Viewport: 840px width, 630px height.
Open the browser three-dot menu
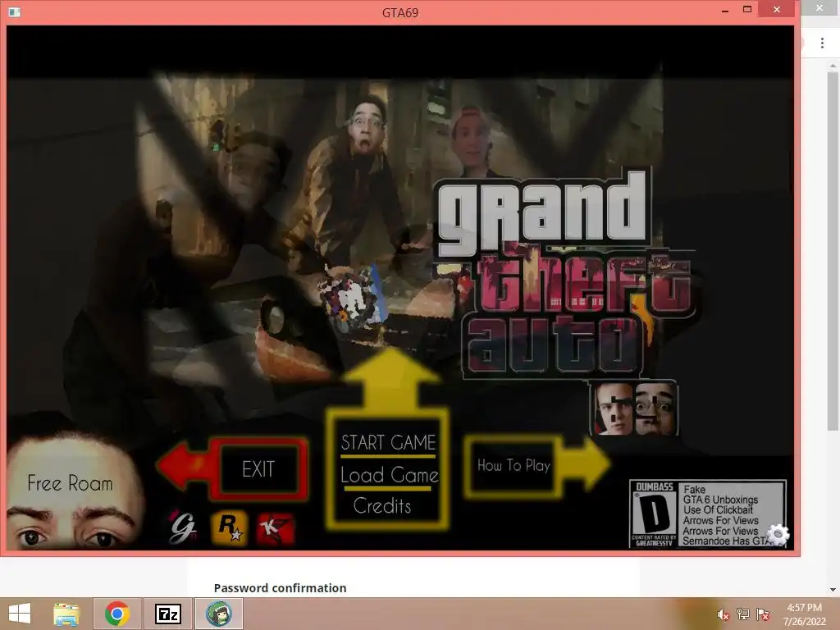coord(822,43)
